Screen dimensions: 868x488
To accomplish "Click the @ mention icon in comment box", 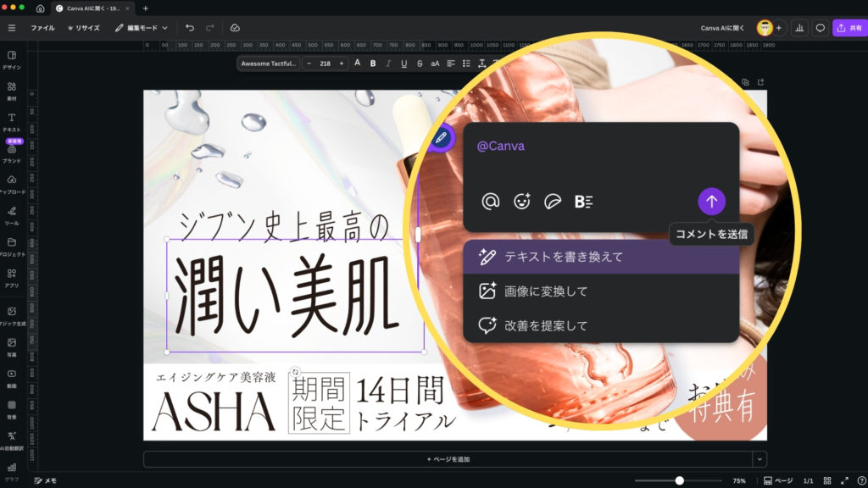I will coord(490,202).
